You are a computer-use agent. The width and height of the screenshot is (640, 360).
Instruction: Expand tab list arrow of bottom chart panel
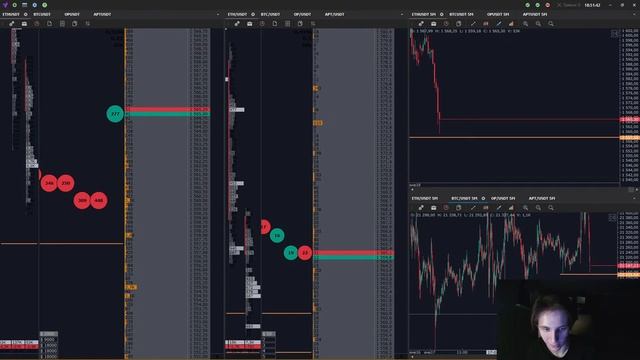(635, 198)
